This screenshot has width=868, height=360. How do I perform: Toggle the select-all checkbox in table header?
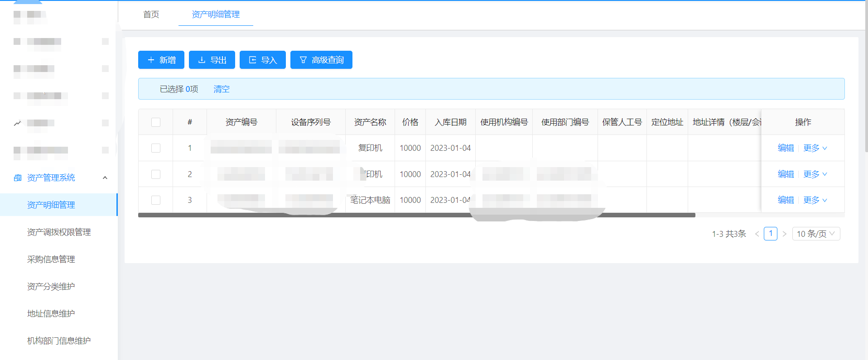[156, 122]
